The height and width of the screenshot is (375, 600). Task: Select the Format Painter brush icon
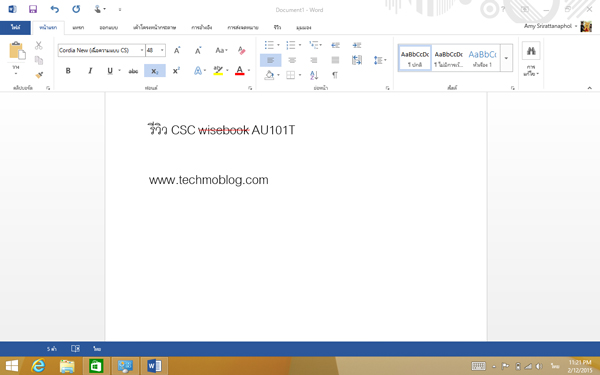[39, 75]
